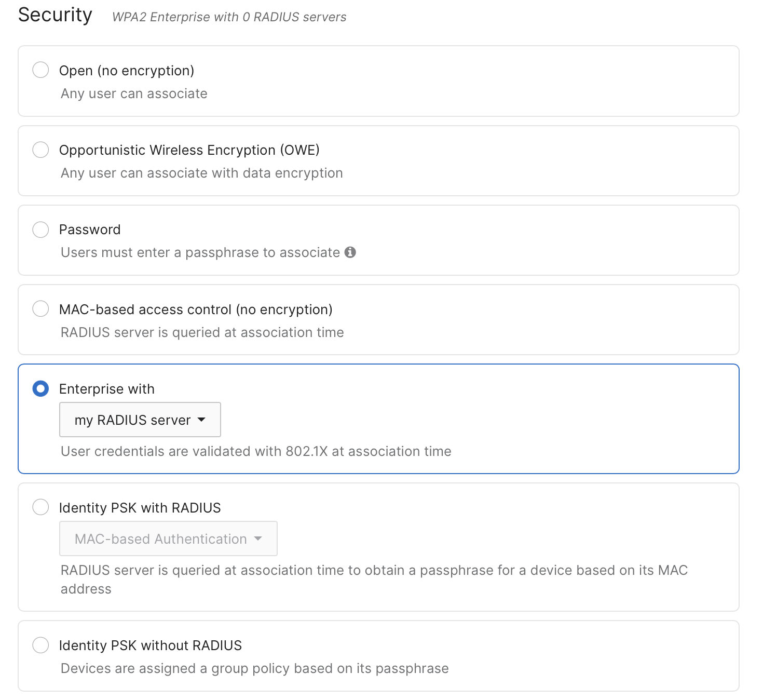Click the Identity PSK with RADIUS label
The image size is (763, 700).
click(140, 508)
